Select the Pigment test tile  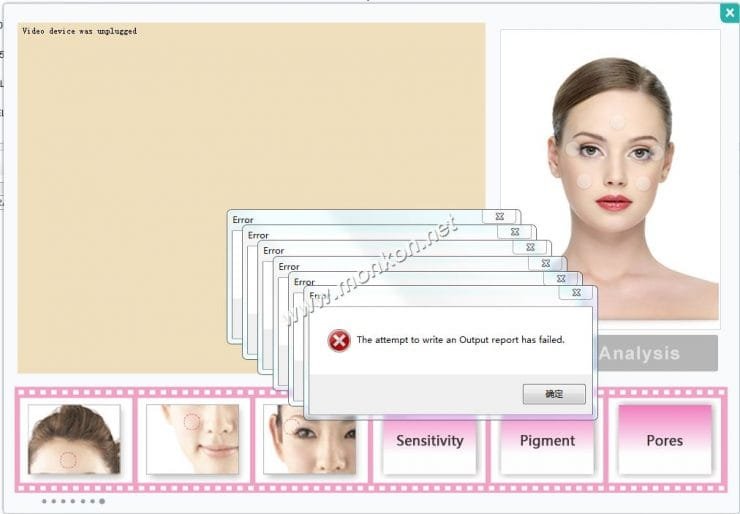547,440
